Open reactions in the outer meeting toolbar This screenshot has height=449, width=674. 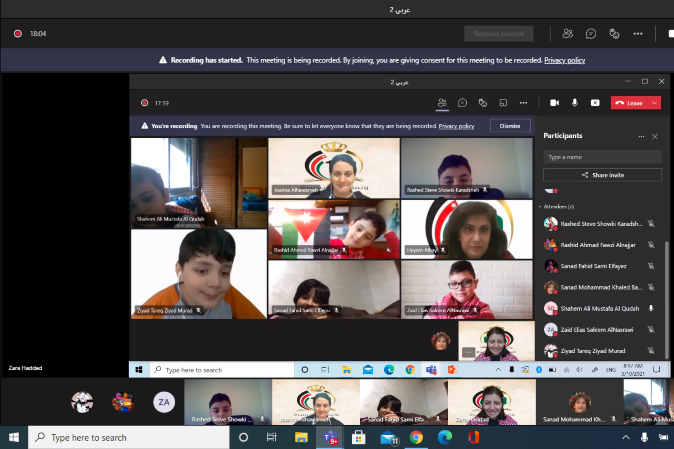(614, 33)
